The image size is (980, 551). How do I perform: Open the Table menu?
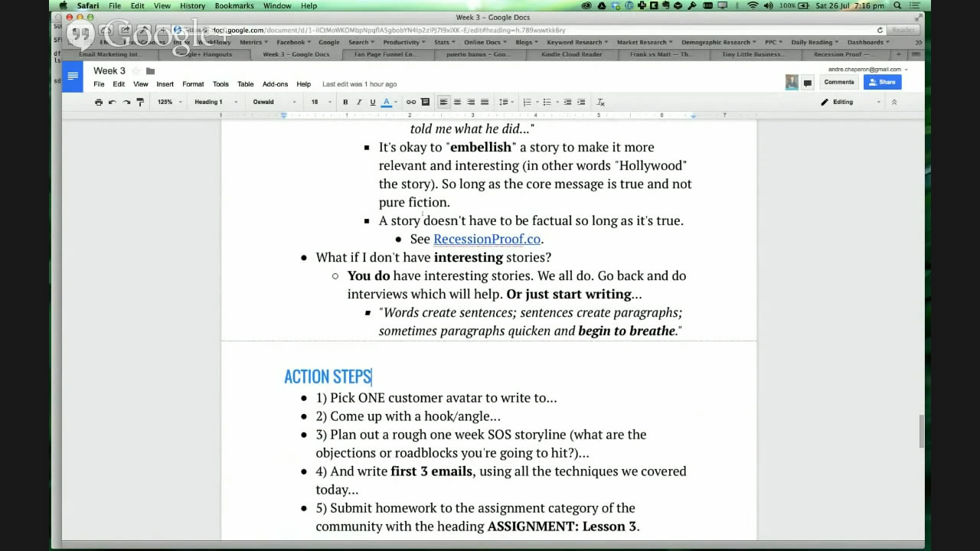[245, 84]
